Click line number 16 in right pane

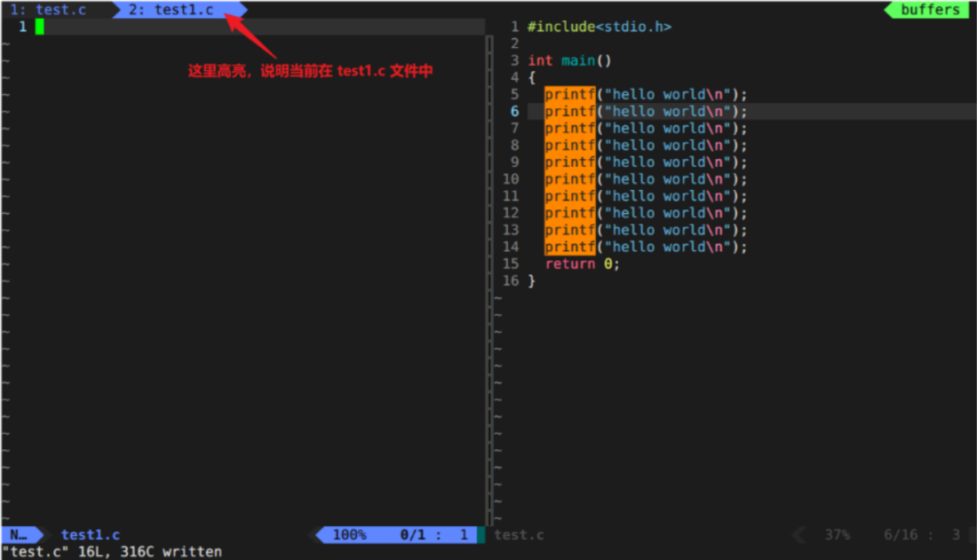[511, 281]
